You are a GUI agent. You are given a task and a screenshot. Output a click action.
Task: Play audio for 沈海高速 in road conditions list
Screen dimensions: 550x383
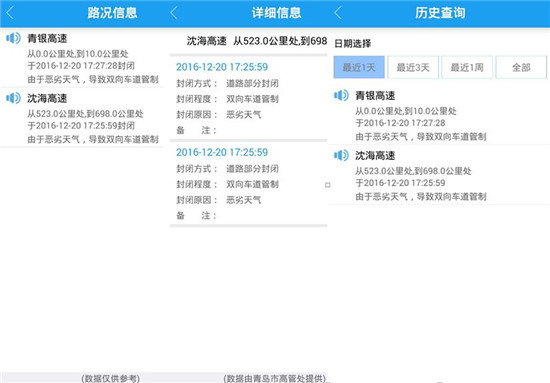pos(13,98)
